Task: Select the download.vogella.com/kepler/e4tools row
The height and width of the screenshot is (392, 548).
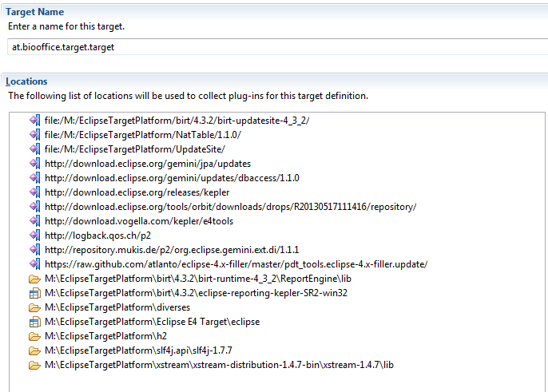Action: 139,221
